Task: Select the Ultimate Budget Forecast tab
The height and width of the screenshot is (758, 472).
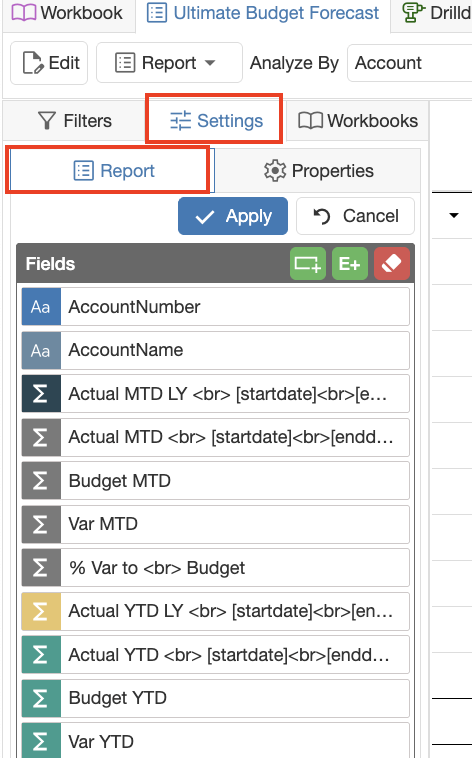Action: pos(263,13)
